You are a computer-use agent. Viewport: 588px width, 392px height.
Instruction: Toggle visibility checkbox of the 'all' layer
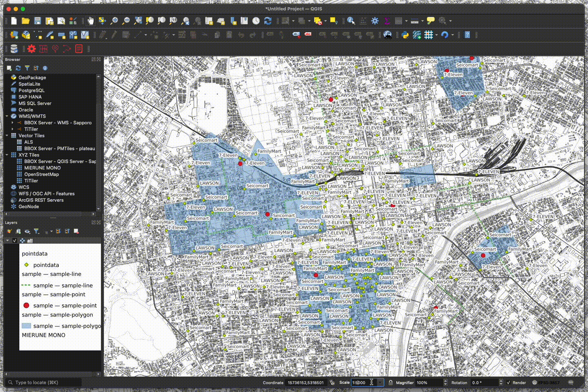point(15,241)
